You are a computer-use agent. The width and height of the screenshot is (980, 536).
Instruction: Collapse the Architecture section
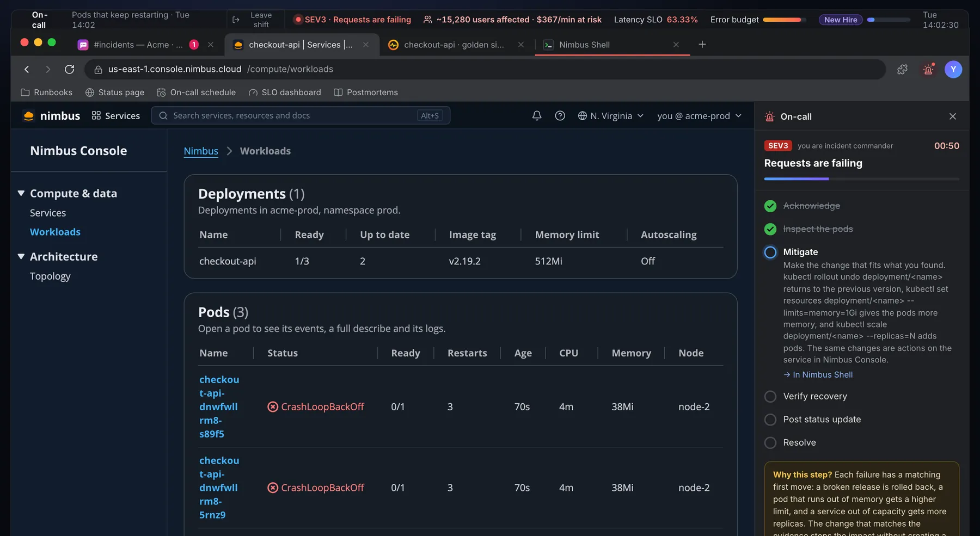21,256
